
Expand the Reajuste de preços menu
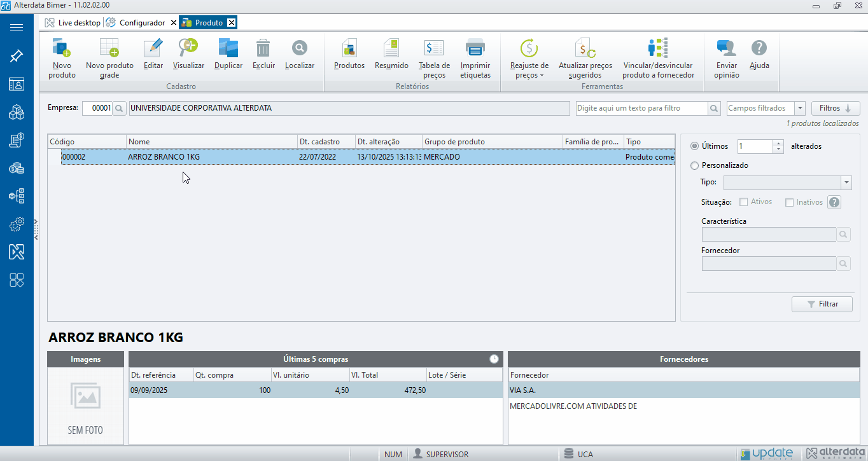pyautogui.click(x=529, y=71)
